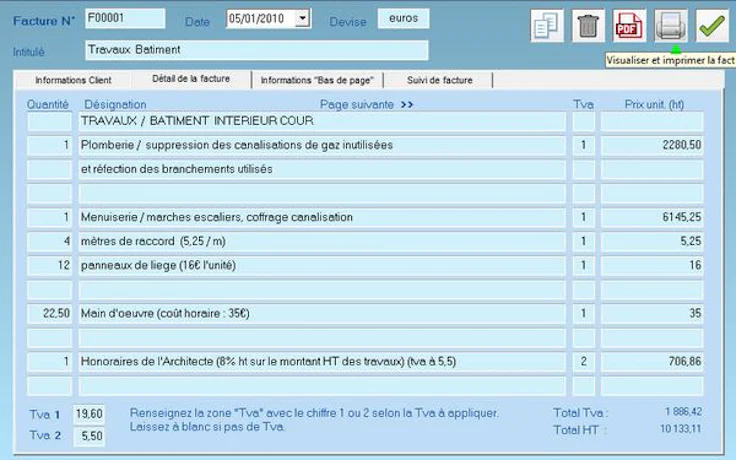Delete invoice using the trash can icon
This screenshot has height=460, width=736.
pos(588,26)
